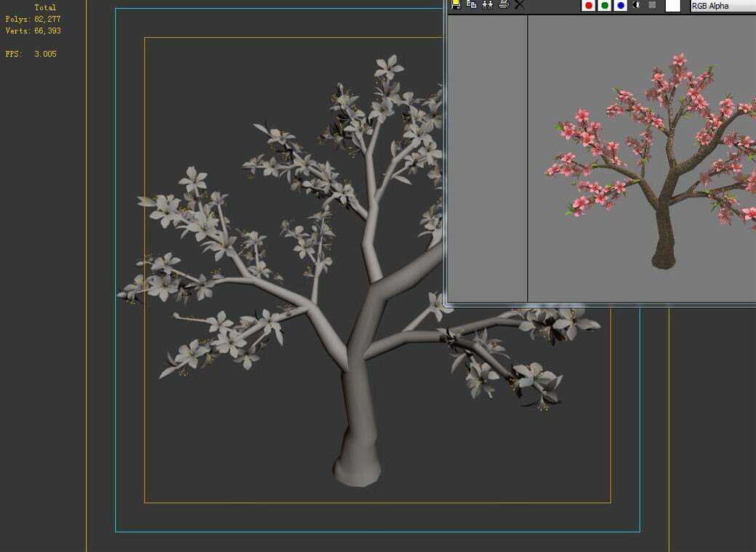The width and height of the screenshot is (756, 552).
Task: Save the rendered image to a file
Action: pyautogui.click(x=455, y=5)
